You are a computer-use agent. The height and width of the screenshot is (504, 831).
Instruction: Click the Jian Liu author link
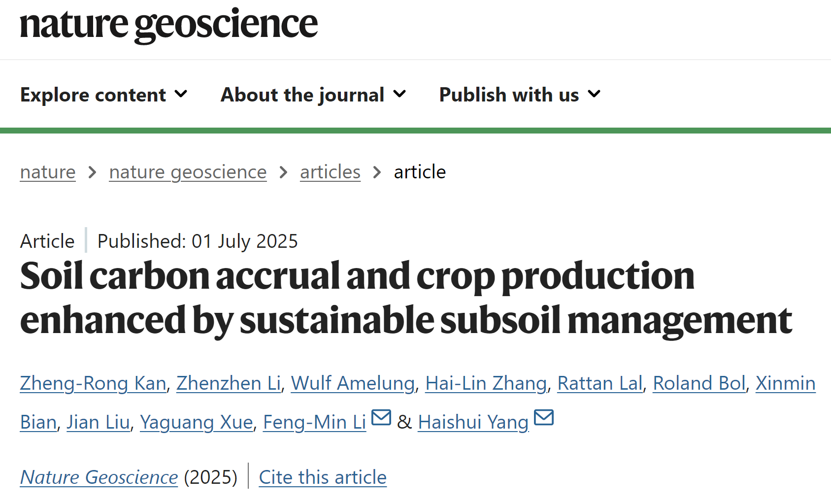[98, 422]
